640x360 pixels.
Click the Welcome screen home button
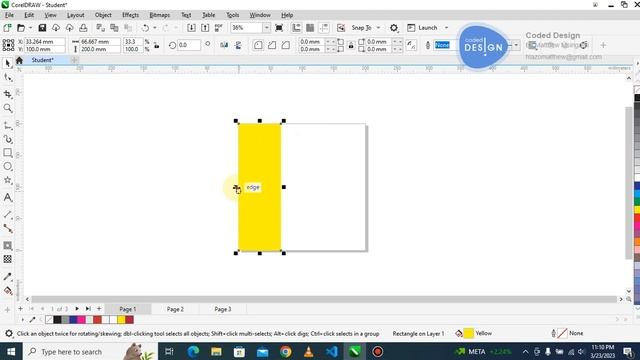click(x=19, y=60)
